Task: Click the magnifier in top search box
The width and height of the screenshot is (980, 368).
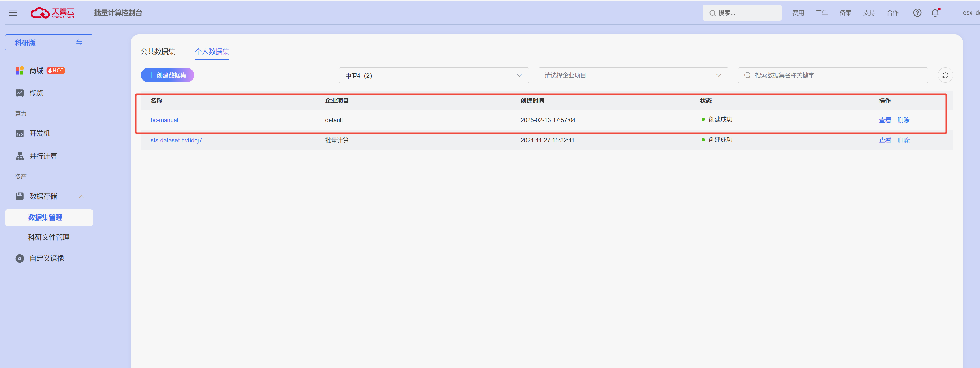Action: [712, 13]
